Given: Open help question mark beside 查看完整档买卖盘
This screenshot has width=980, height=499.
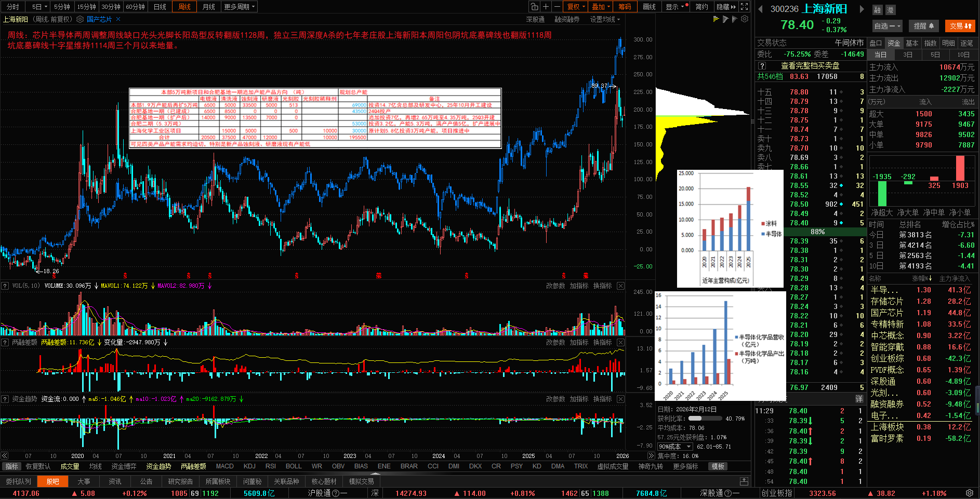Looking at the screenshot, I should click(x=762, y=66).
